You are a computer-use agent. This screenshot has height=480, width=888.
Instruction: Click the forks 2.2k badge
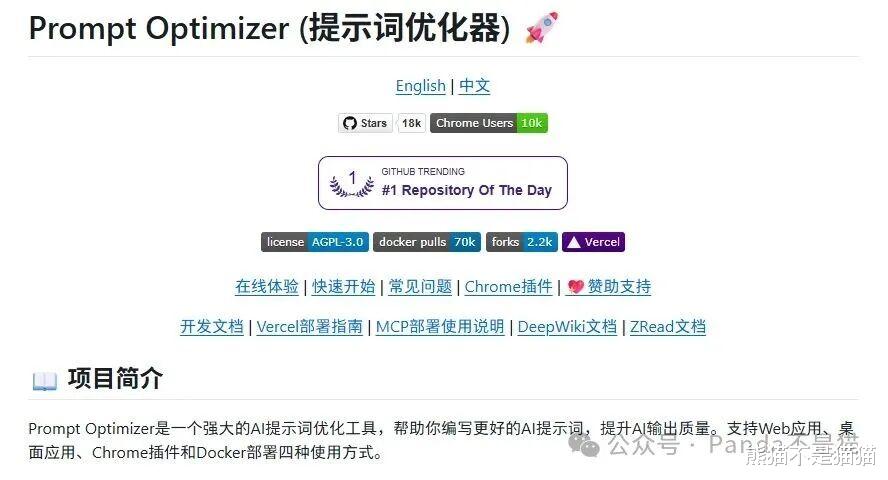pos(522,242)
